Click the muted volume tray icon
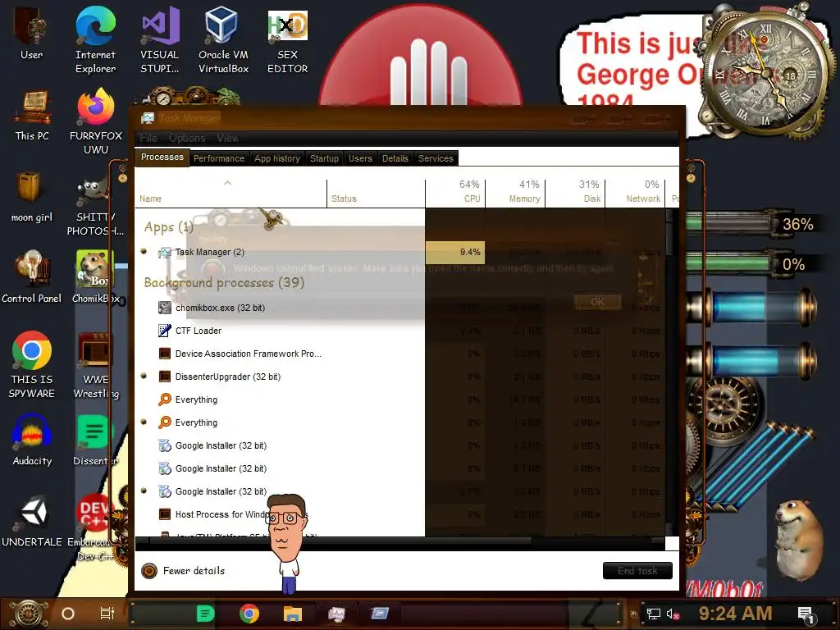This screenshot has height=630, width=840. [673, 614]
